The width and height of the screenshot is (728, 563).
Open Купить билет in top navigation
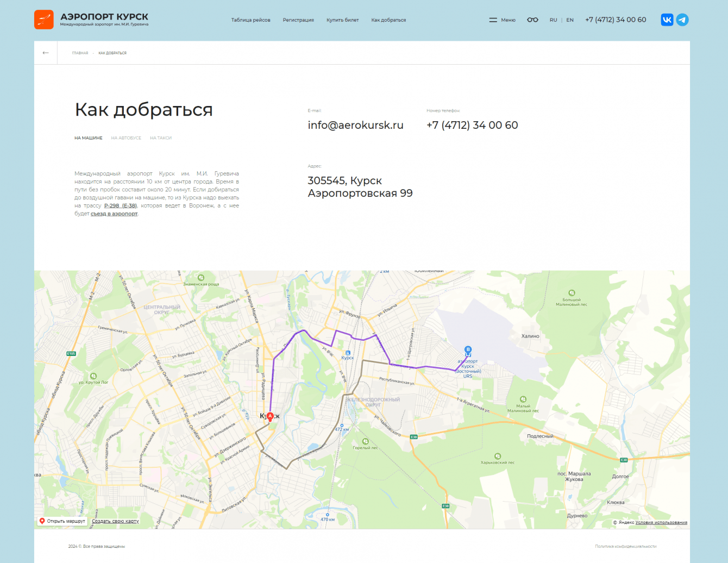[x=343, y=20]
